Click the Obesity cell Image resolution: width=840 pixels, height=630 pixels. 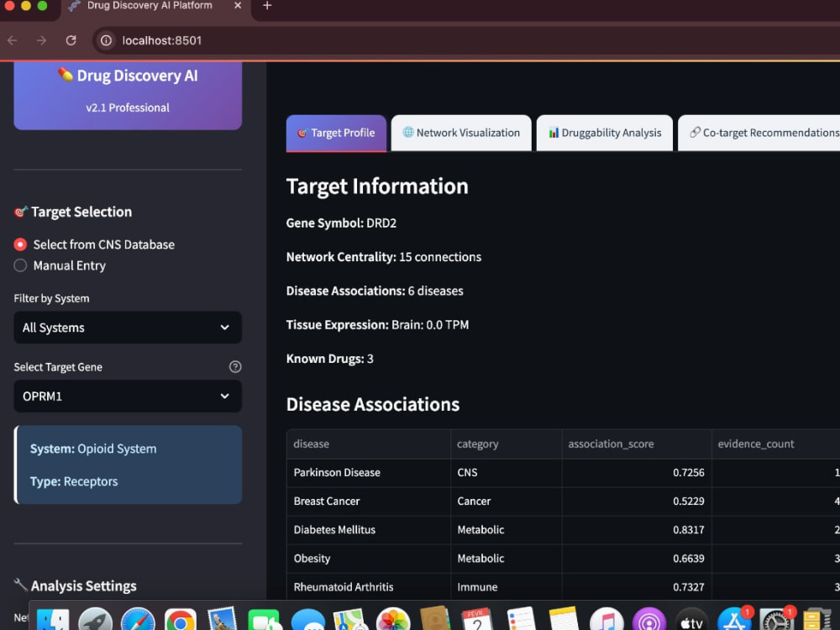369,559
